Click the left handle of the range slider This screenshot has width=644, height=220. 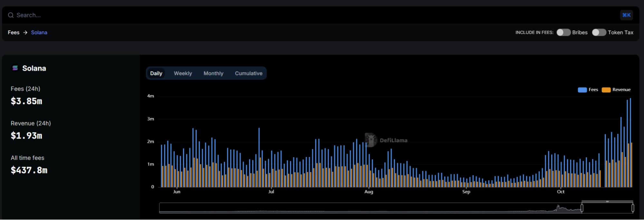point(582,208)
